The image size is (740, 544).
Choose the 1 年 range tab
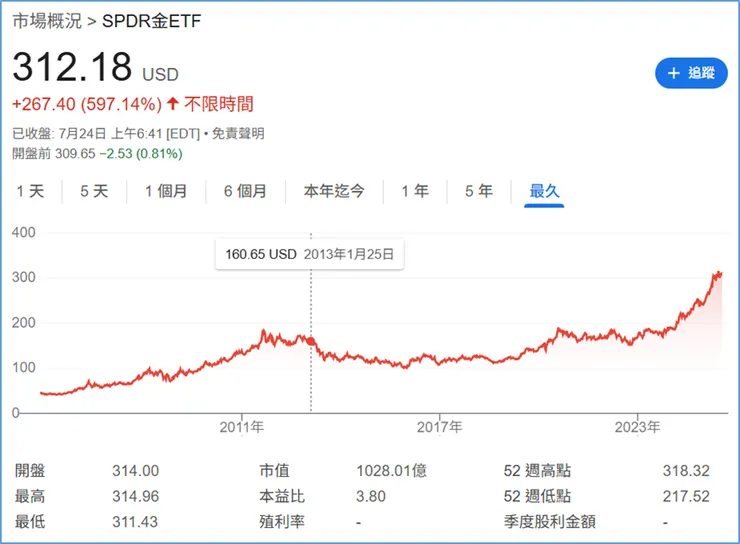point(415,191)
